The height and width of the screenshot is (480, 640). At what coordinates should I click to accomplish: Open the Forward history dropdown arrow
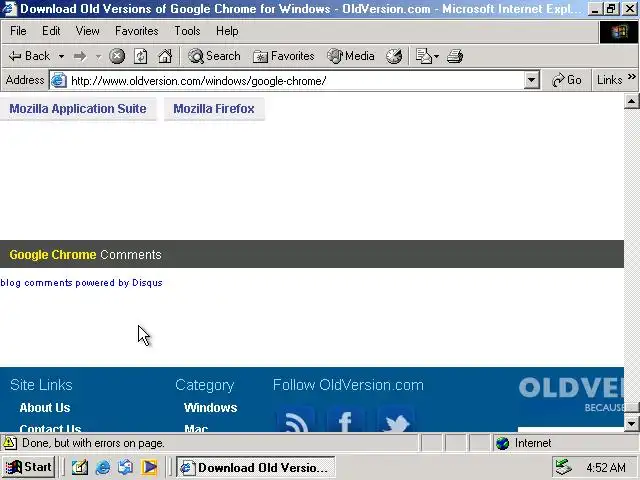(x=98, y=56)
